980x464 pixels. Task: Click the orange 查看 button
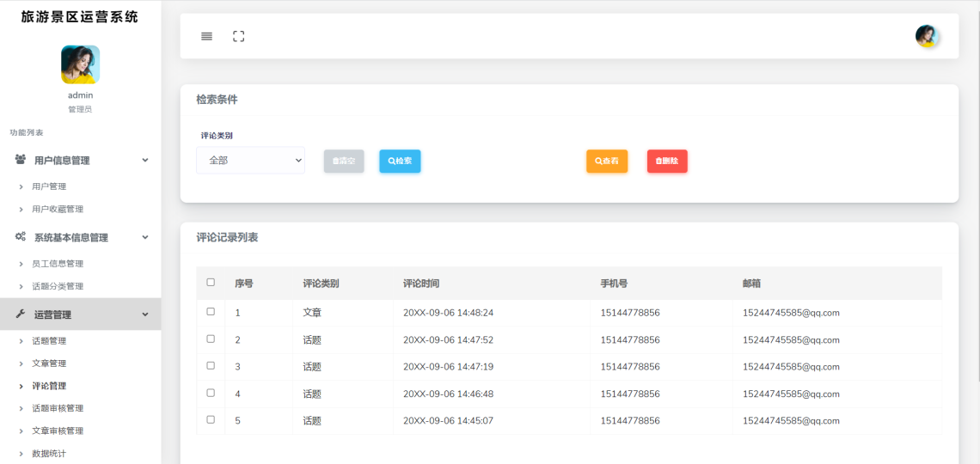tap(607, 162)
